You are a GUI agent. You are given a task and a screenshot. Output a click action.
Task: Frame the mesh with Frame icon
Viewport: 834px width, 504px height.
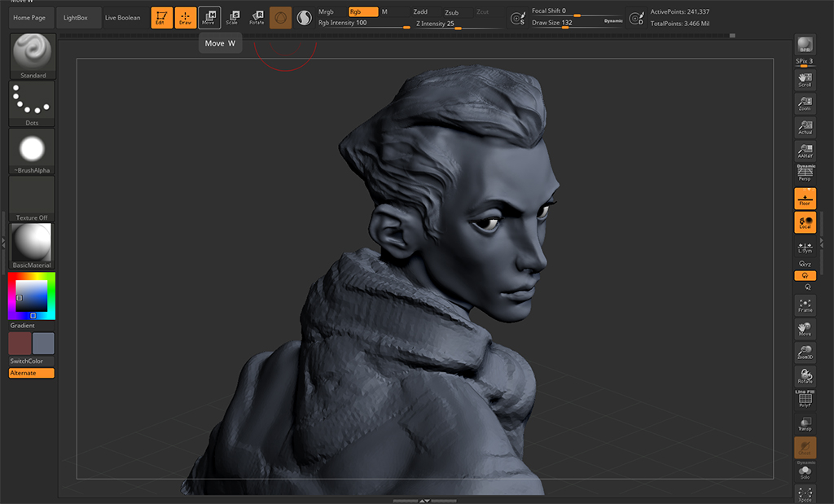coord(805,305)
